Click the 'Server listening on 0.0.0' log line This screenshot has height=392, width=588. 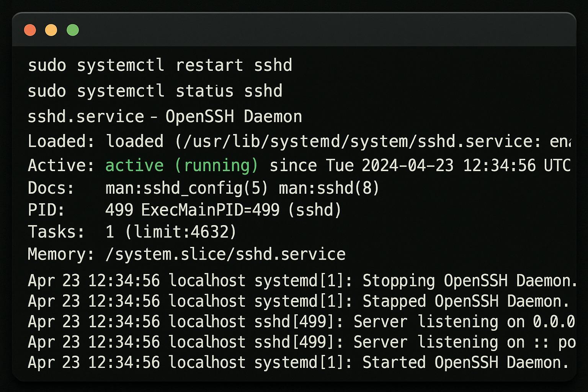pos(302,322)
